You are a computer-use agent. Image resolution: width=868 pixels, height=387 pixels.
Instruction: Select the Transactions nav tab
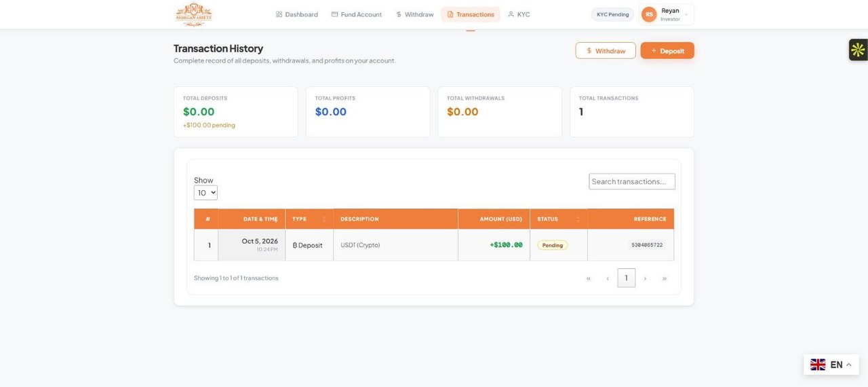click(471, 14)
